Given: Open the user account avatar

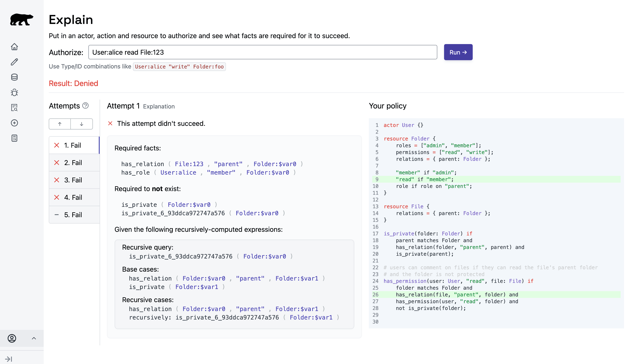Looking at the screenshot, I should point(12,338).
